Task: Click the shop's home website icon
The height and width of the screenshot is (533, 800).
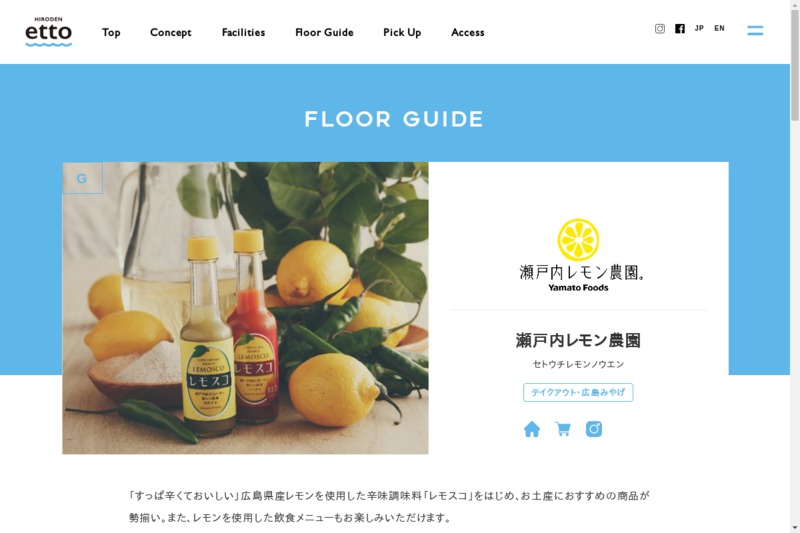Action: pyautogui.click(x=532, y=429)
